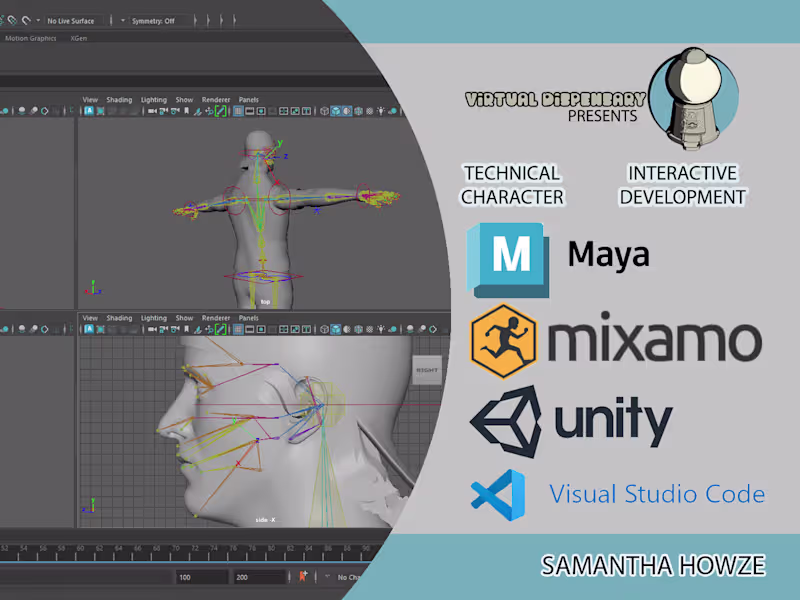The height and width of the screenshot is (600, 800).
Task: Switch to the XGen shelf tab
Action: pos(79,38)
